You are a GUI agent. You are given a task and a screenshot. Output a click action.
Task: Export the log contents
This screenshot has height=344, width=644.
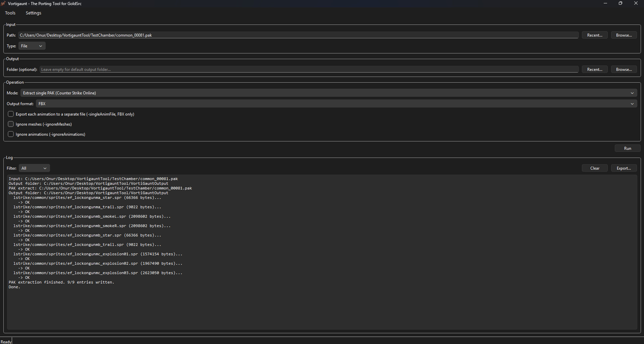pyautogui.click(x=623, y=168)
